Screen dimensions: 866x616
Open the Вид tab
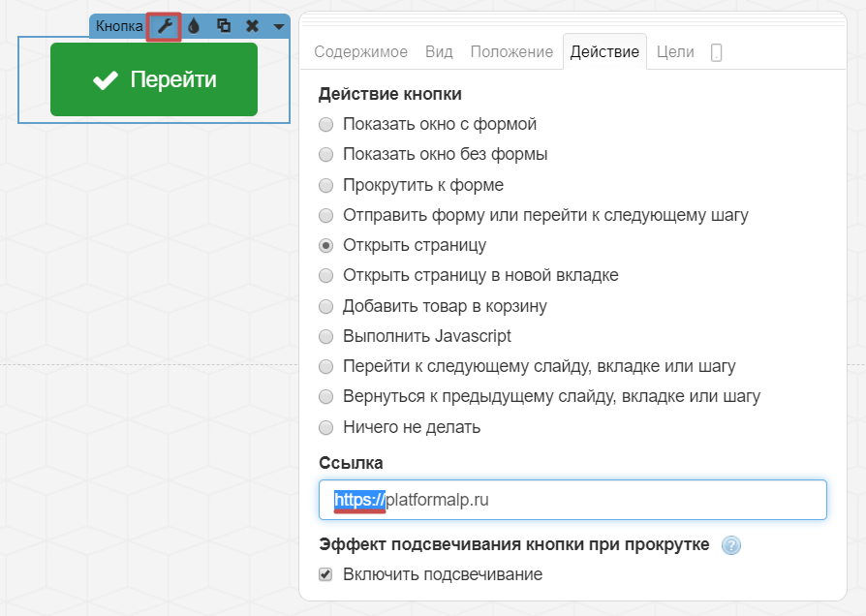click(x=439, y=52)
